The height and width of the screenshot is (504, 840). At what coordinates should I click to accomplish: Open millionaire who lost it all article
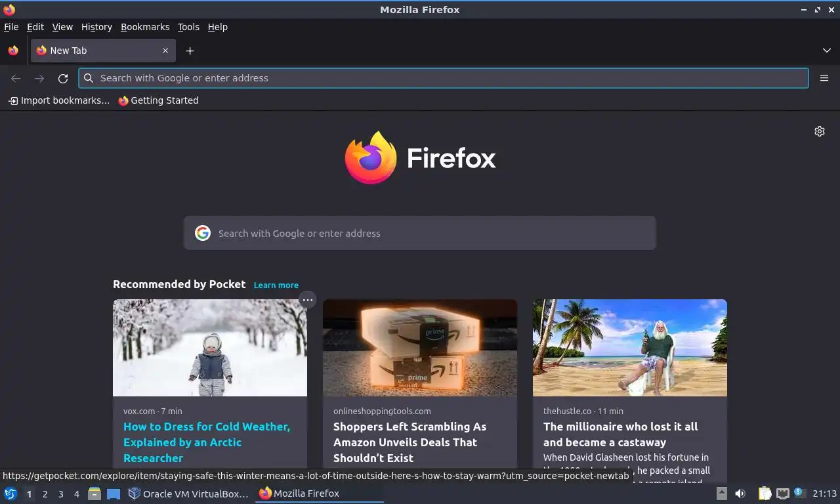click(621, 434)
